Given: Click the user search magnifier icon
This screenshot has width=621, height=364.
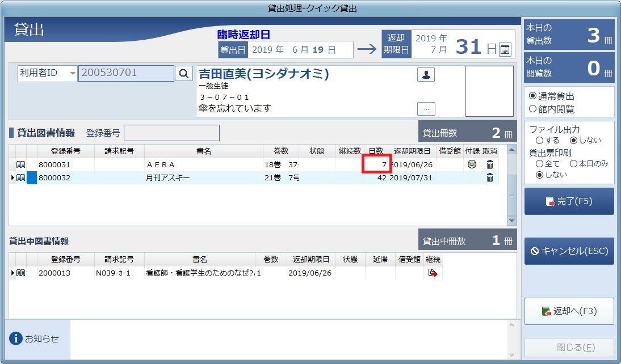Looking at the screenshot, I should [x=184, y=74].
